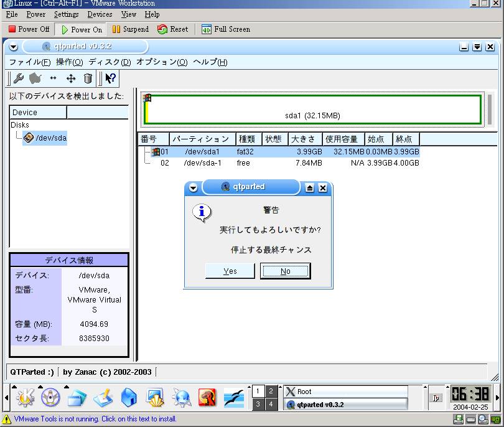Viewport: 504px width, 427px height.
Task: Launch the Mozilla red dinosaur icon
Action: click(207, 397)
